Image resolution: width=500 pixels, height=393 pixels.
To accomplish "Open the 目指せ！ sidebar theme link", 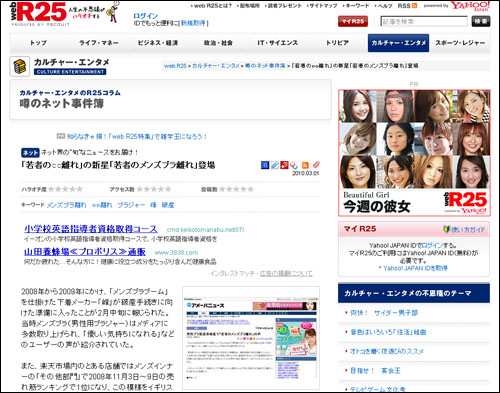I will 375,371.
